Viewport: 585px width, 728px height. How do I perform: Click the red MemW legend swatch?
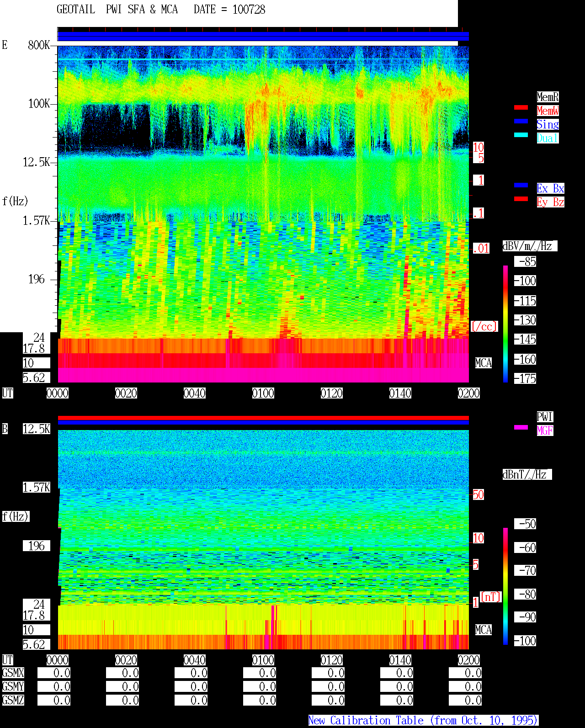tap(521, 107)
